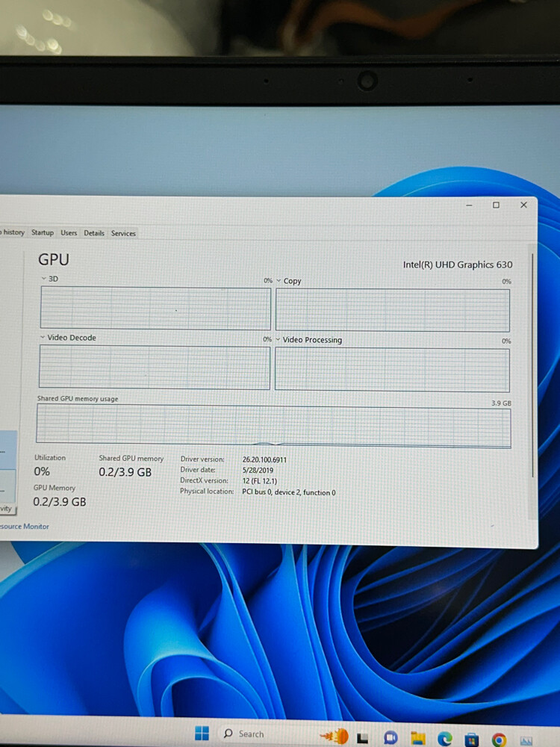
Task: Open the Copy engine dropdown
Action: (279, 281)
